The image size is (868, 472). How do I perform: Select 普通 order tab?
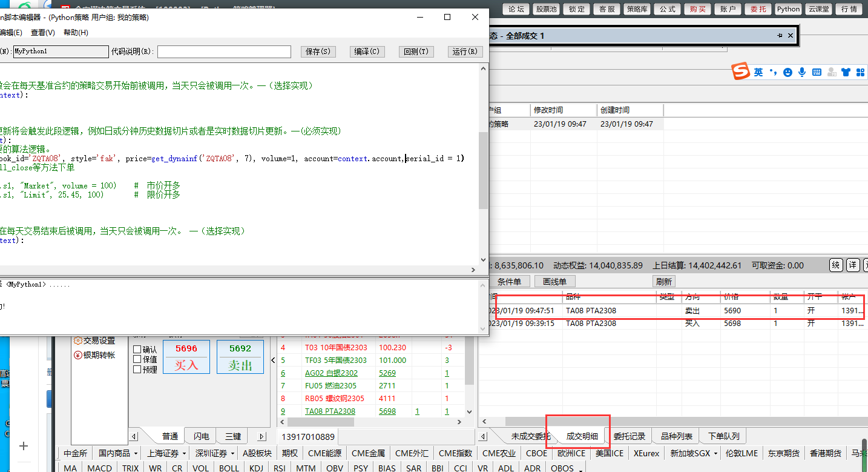coord(170,436)
